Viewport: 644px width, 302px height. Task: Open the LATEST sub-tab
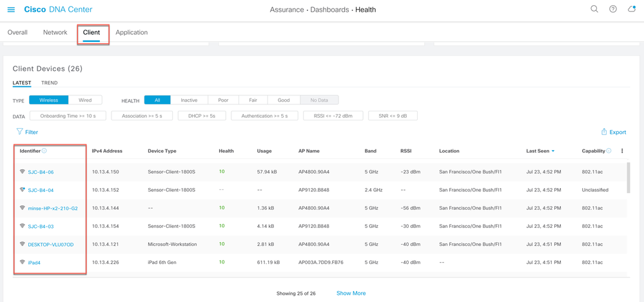pos(22,83)
